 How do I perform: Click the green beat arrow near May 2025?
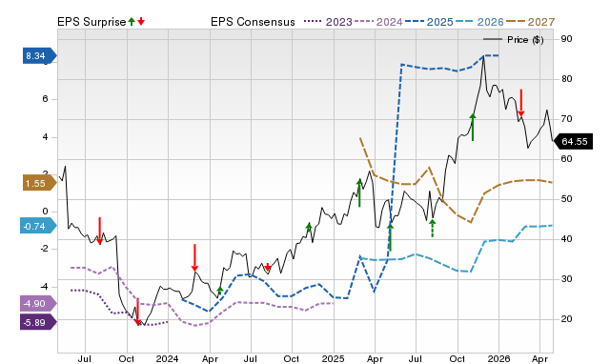(x=390, y=237)
